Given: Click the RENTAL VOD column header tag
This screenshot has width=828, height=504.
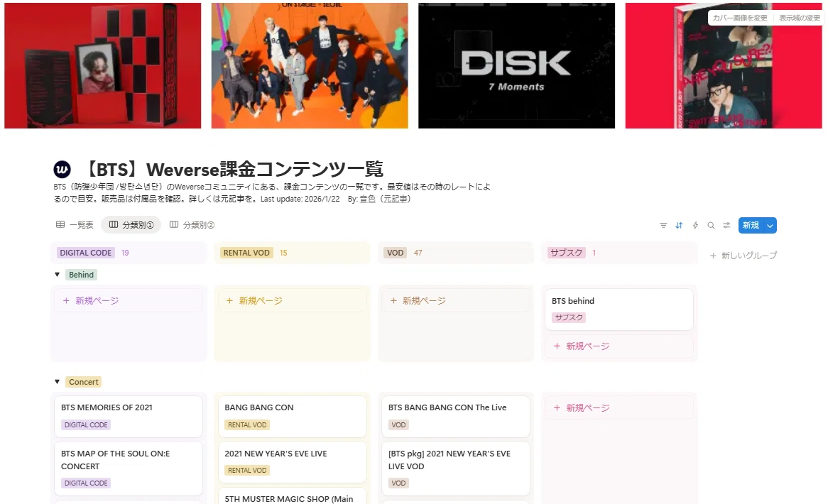Looking at the screenshot, I should pos(246,253).
